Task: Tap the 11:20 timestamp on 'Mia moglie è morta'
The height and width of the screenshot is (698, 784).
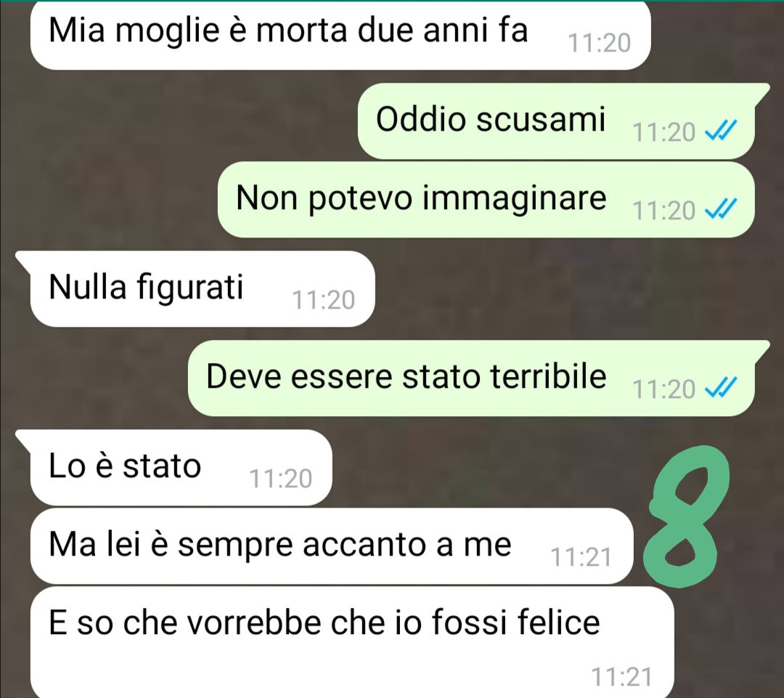Action: [x=600, y=43]
